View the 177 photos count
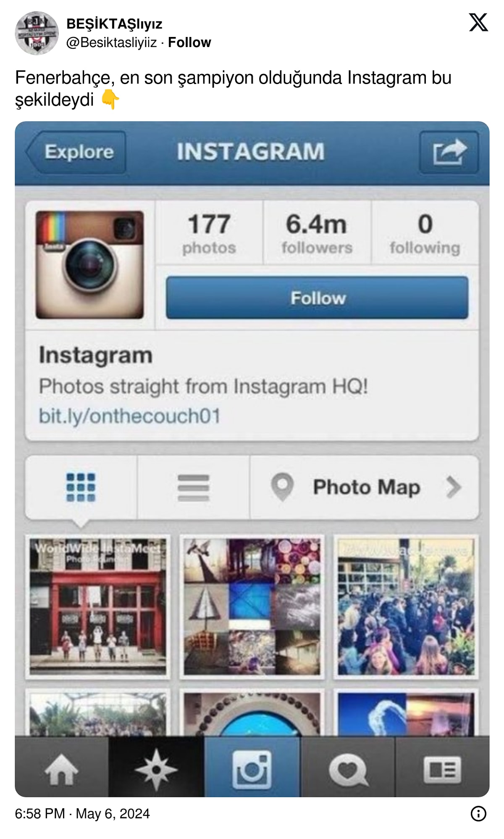 (x=209, y=233)
